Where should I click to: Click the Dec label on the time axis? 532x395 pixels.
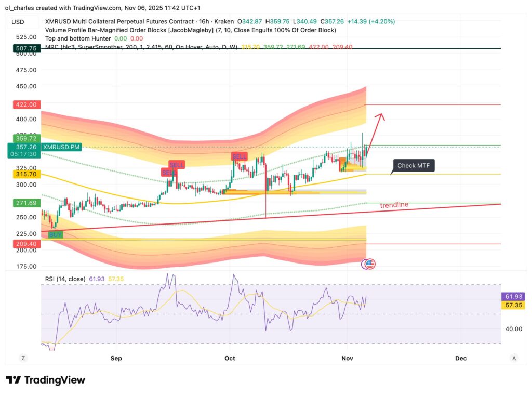pyautogui.click(x=460, y=358)
